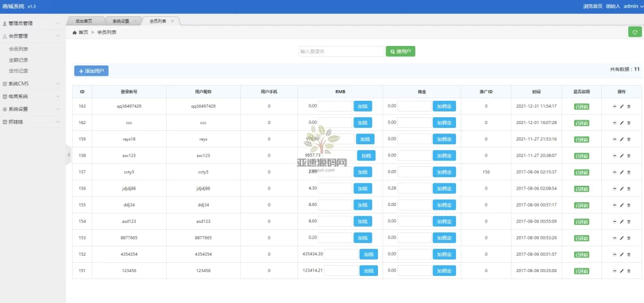
Task: Open 金额记录 in the sidebar
Action: pyautogui.click(x=18, y=60)
